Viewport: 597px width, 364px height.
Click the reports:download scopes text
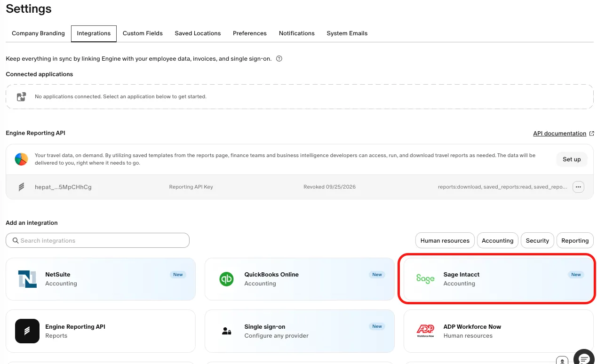coord(502,187)
